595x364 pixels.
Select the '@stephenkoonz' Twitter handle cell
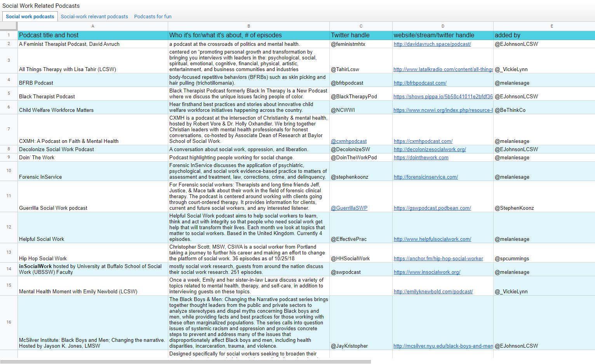(361, 171)
